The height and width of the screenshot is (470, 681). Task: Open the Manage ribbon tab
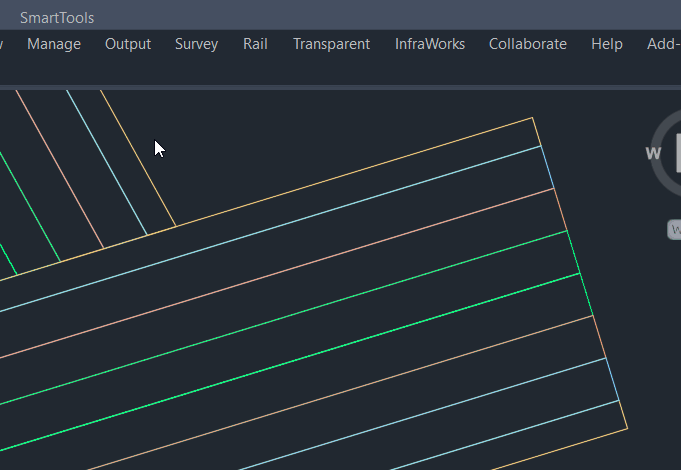(x=54, y=44)
